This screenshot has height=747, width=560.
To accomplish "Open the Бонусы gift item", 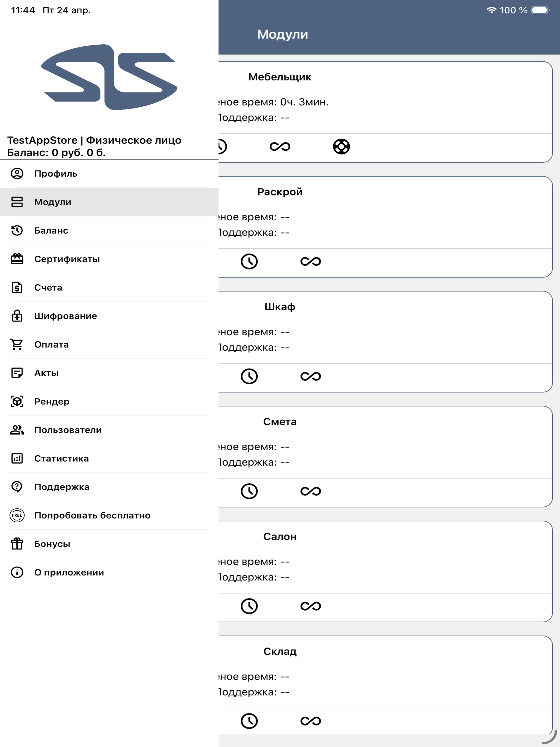I will (x=109, y=544).
